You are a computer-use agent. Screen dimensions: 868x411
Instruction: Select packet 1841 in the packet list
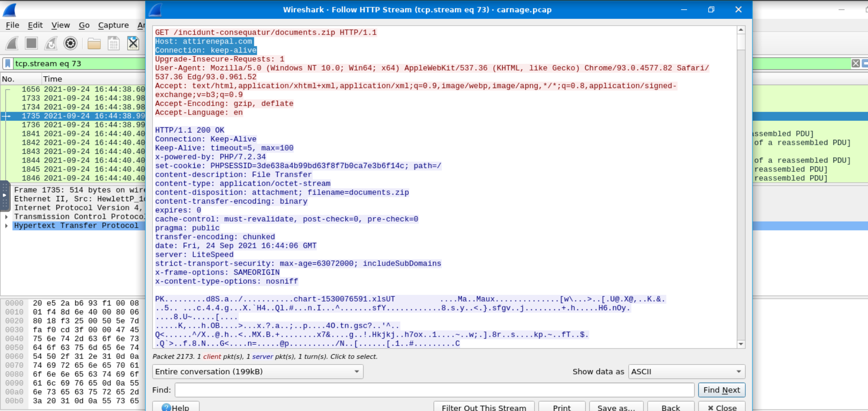pyautogui.click(x=73, y=134)
